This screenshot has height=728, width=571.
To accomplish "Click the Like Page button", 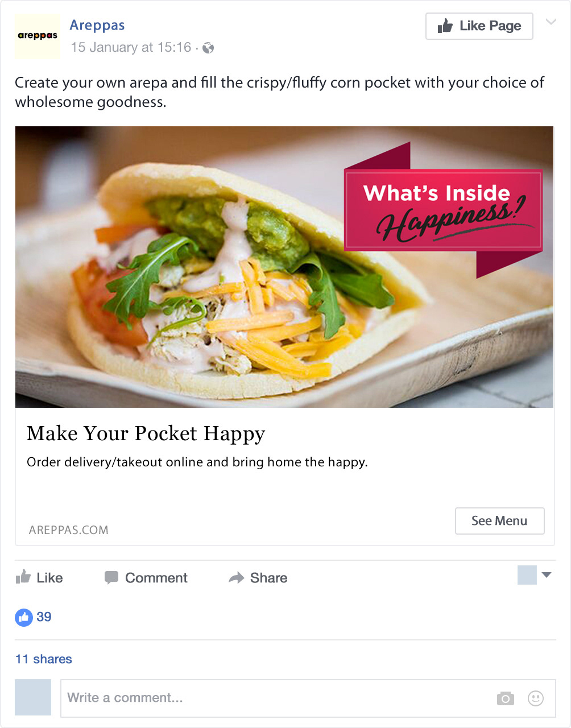I will pos(479,26).
